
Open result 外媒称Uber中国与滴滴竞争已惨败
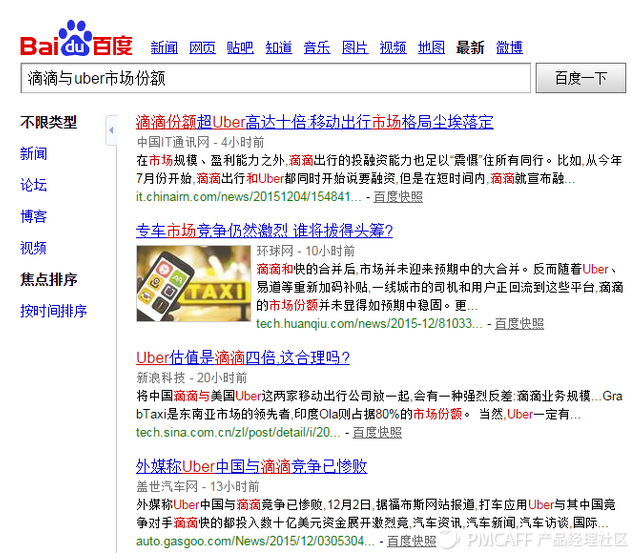(x=251, y=466)
